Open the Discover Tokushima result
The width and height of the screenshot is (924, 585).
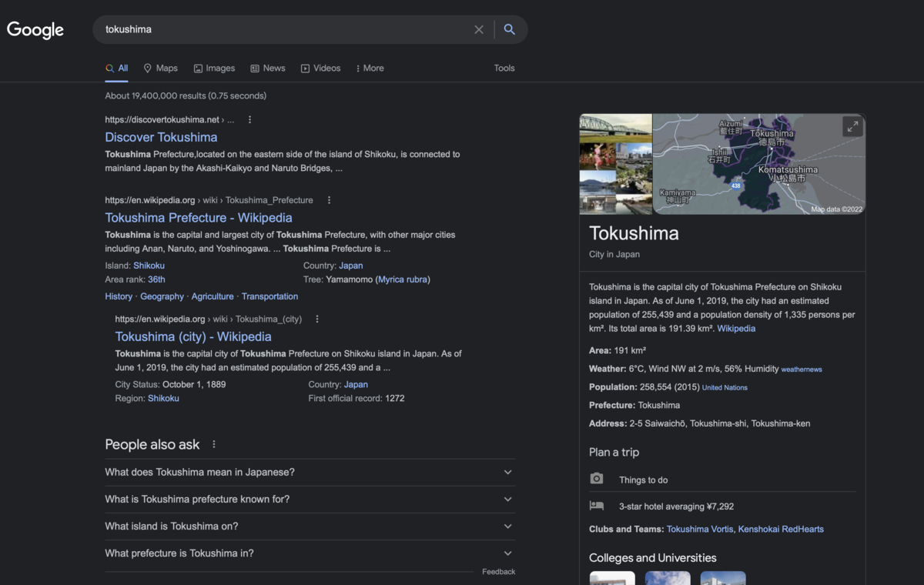tap(161, 137)
